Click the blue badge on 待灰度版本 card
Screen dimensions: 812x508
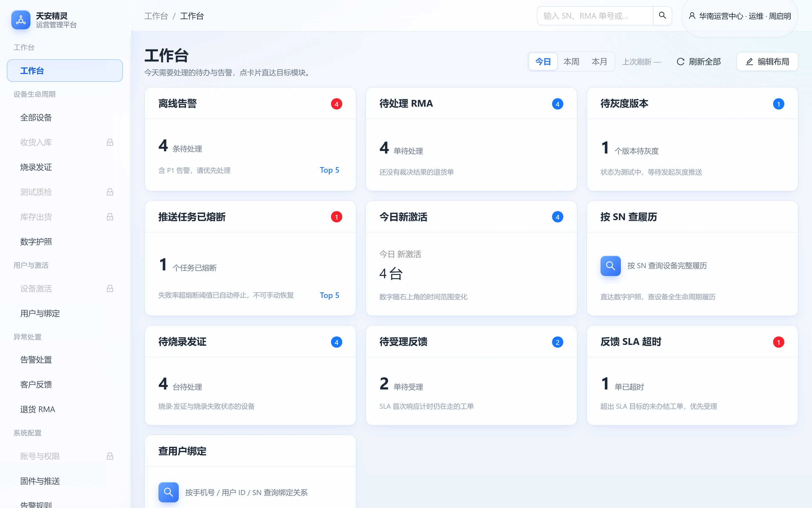click(778, 104)
